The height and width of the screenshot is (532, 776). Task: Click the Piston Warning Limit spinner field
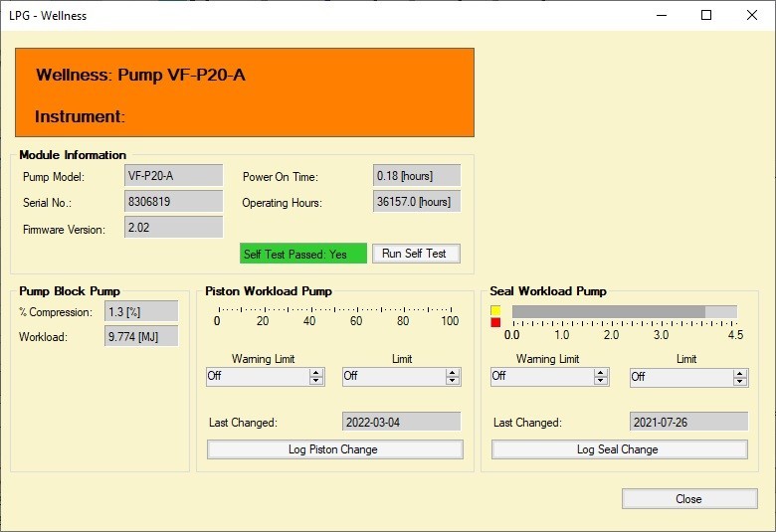pyautogui.click(x=259, y=377)
